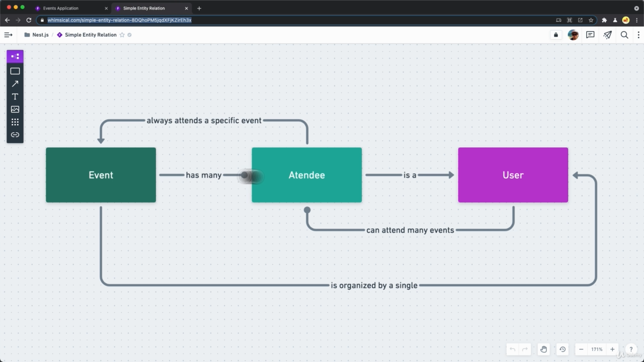The image size is (644, 362).
Task: Select the arrow connector tool
Action: click(15, 84)
